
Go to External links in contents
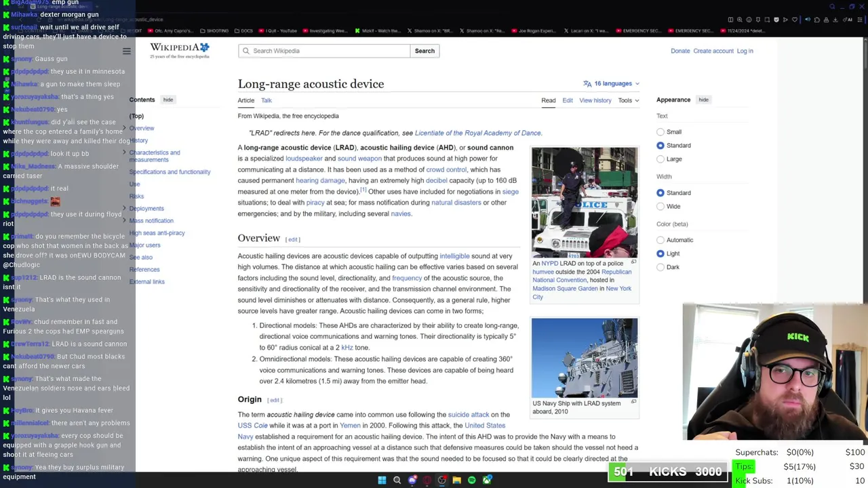click(146, 282)
